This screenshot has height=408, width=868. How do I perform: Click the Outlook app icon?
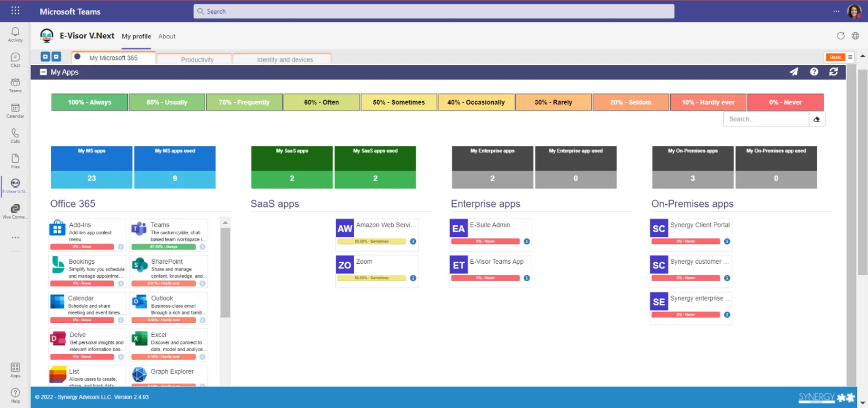pos(139,302)
